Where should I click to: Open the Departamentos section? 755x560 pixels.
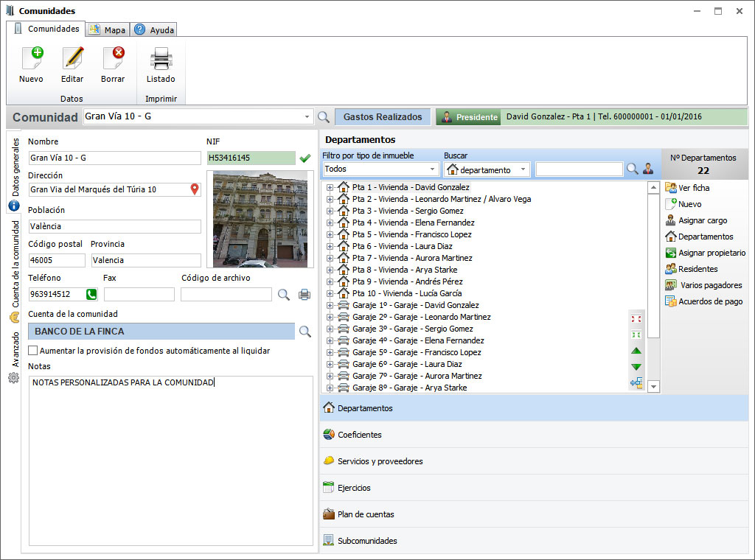click(534, 408)
